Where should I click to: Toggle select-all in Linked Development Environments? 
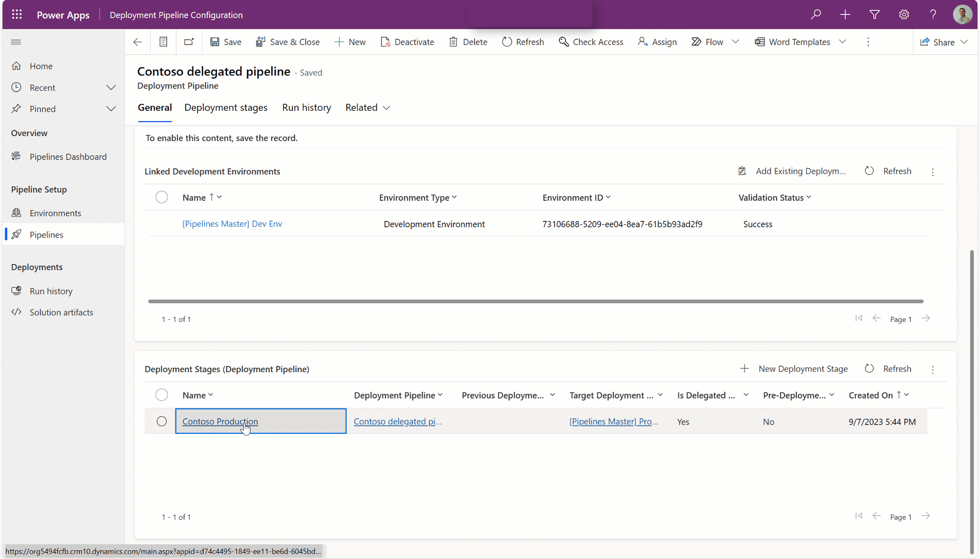(161, 197)
